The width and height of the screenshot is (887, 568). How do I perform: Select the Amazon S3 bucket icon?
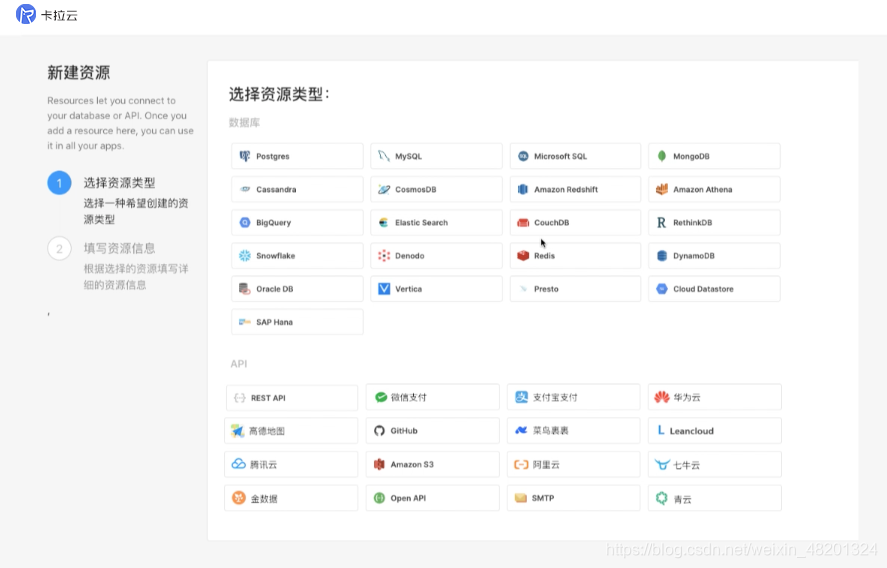(379, 464)
